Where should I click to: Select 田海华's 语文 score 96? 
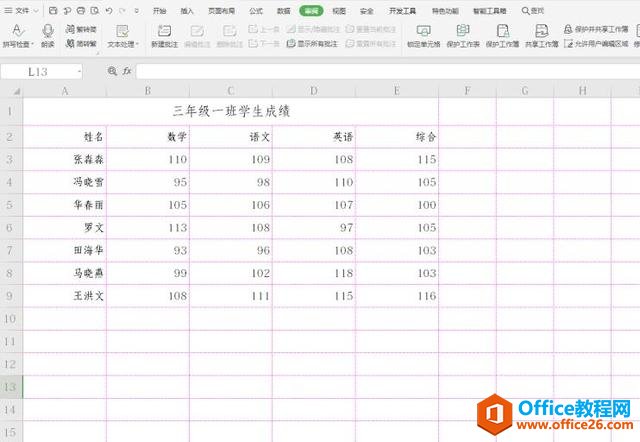coord(231,250)
